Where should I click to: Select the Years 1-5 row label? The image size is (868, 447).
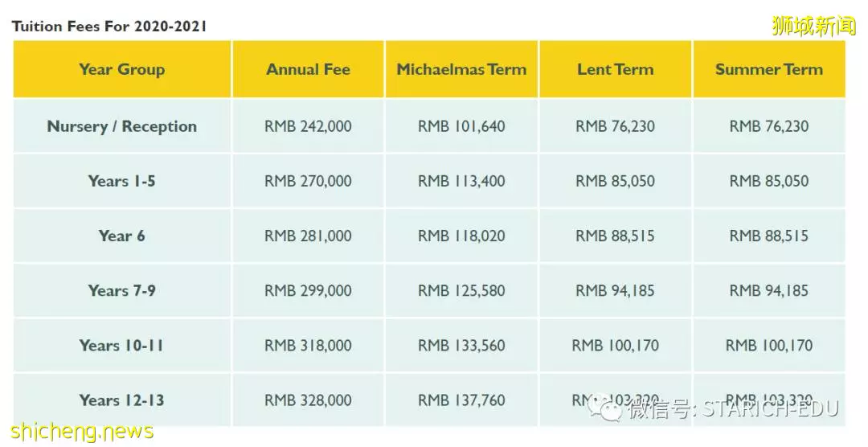122,181
